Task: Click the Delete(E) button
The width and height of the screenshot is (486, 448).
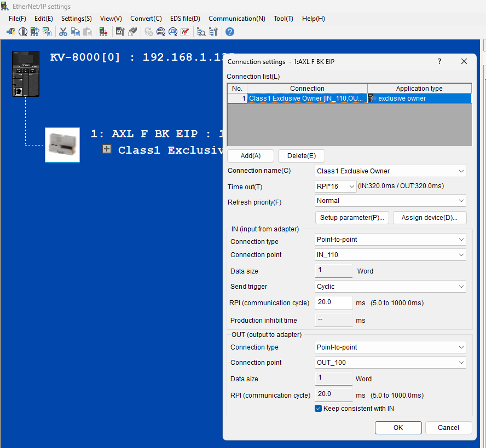Action: pyautogui.click(x=301, y=156)
